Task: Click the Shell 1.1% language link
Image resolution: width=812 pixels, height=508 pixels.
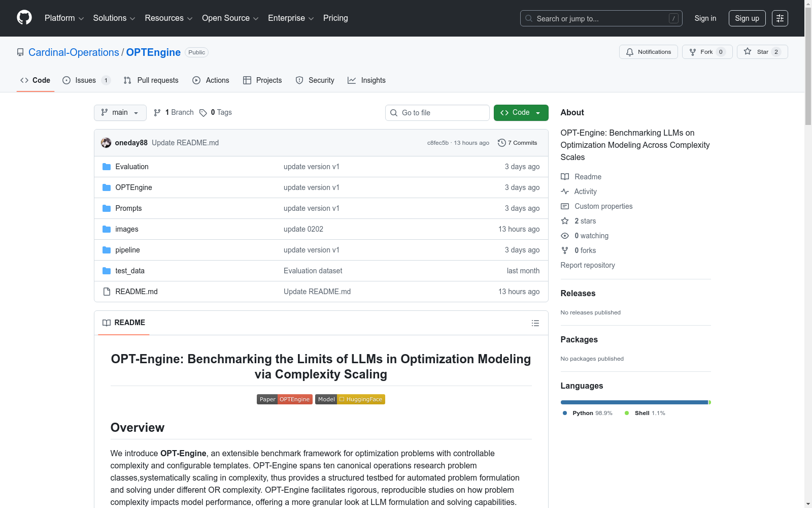Action: click(645, 413)
